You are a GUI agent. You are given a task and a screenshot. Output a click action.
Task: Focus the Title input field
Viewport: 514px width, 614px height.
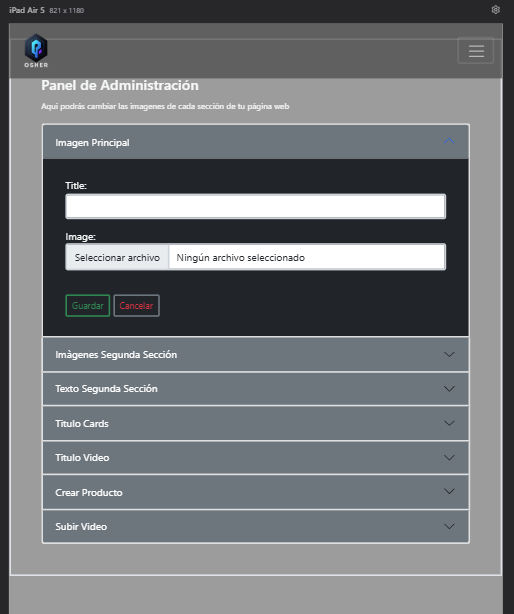click(255, 206)
